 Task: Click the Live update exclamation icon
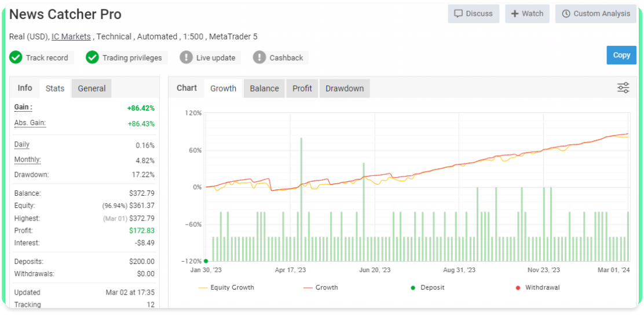pyautogui.click(x=186, y=57)
